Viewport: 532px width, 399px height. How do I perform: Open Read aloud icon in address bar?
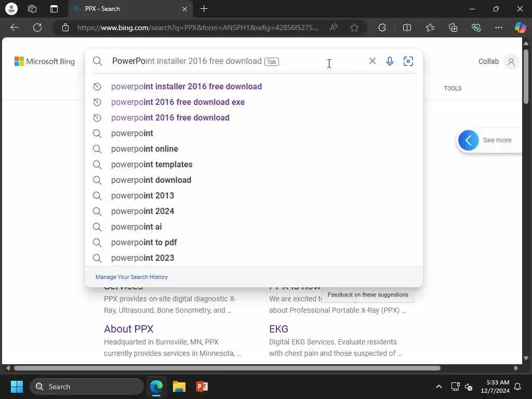pos(334,28)
